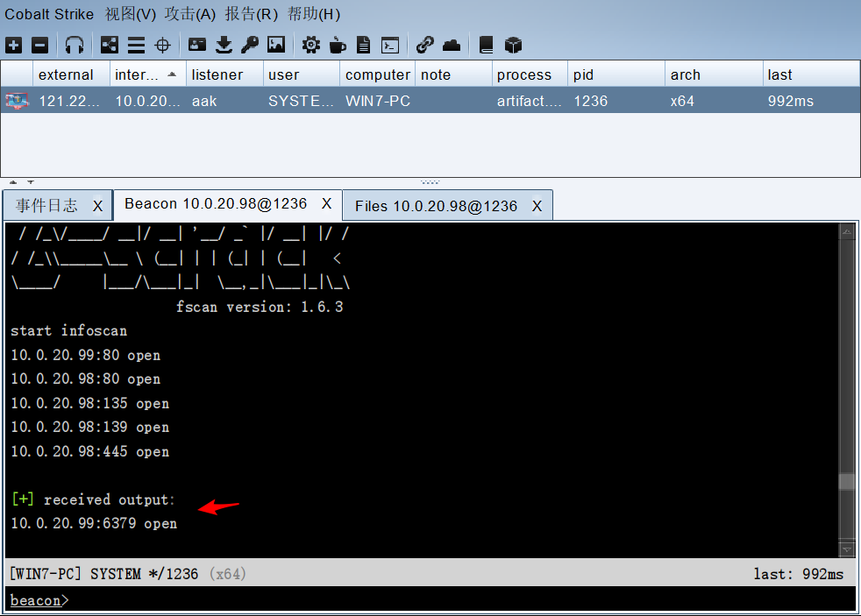Click the cube about icon
The height and width of the screenshot is (616, 861).
tap(513, 45)
